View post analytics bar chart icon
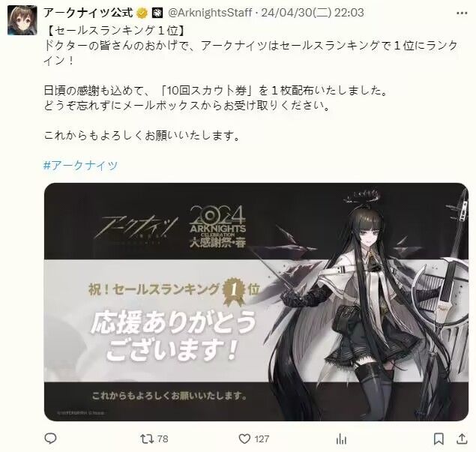Viewport: 476px width, 452px height. point(341,439)
